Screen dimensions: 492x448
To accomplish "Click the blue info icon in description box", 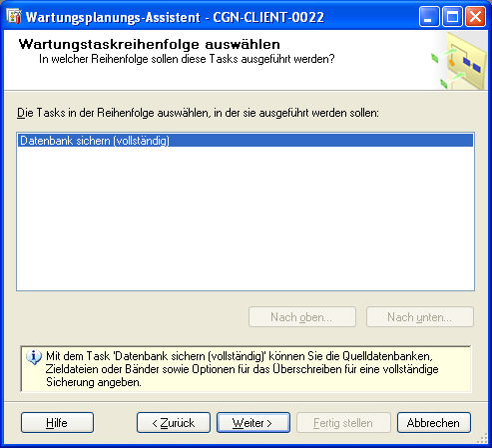I will pos(34,357).
